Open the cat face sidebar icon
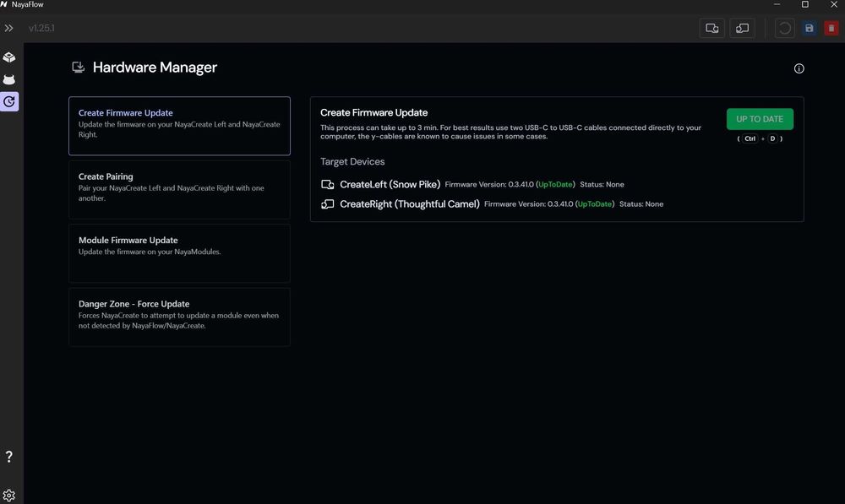 [9, 79]
